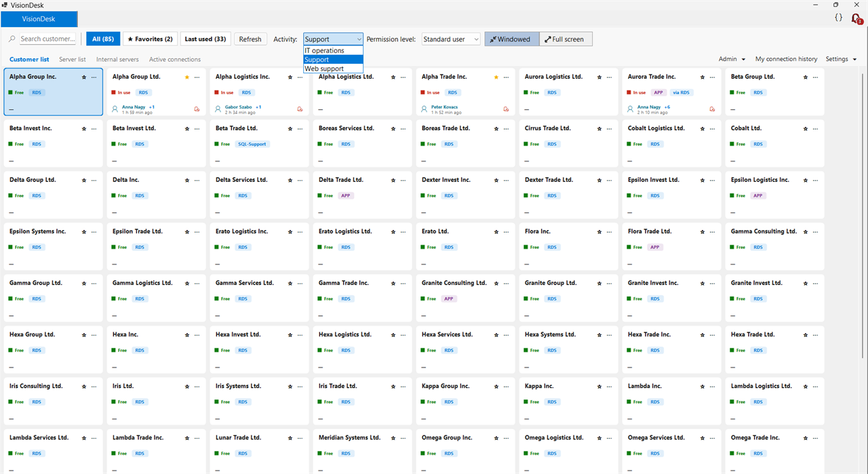This screenshot has height=474, width=868.
Task: Open the three-dot menu on Hexa Systems Ltd. card
Action: tap(609, 335)
